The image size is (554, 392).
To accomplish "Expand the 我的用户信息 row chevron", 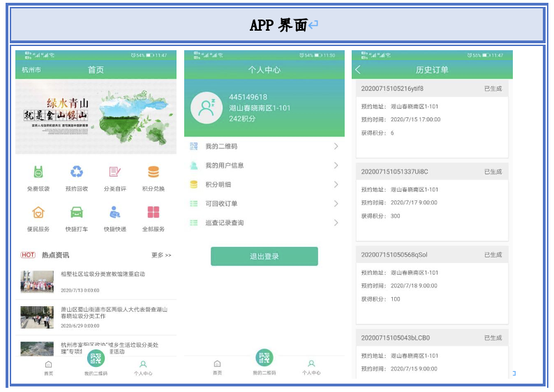I will 336,165.
